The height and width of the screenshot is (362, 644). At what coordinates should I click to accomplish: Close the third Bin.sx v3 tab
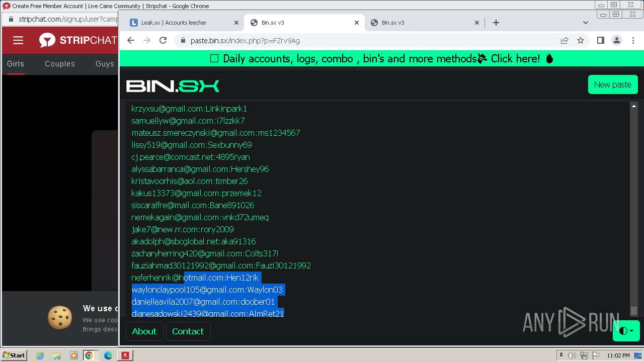click(x=477, y=23)
